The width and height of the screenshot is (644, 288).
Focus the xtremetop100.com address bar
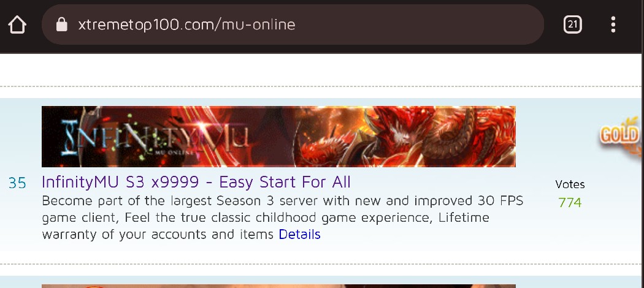coord(293,25)
